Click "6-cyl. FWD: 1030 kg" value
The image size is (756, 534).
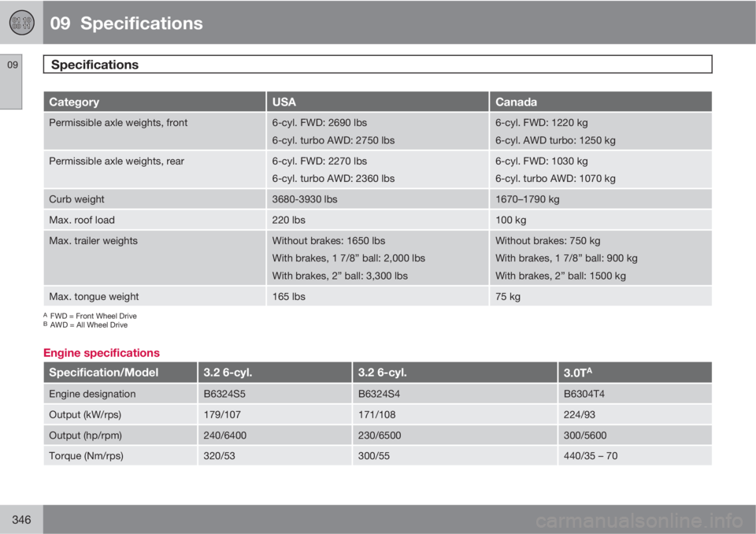tap(542, 161)
